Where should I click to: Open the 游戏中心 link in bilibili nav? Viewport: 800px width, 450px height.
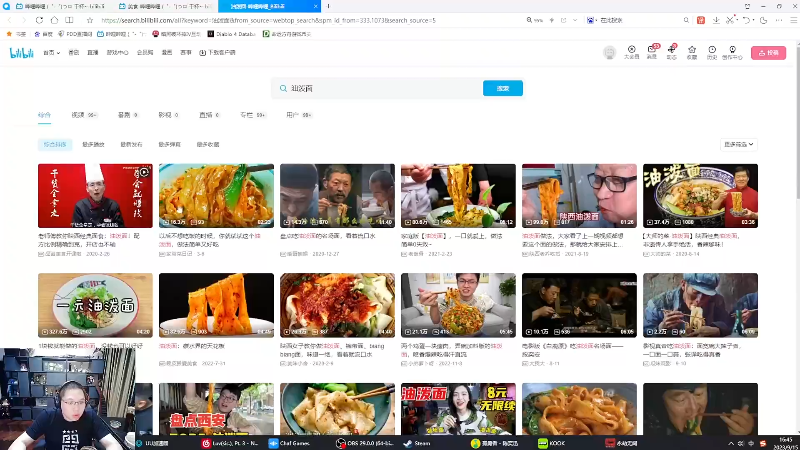pyautogui.click(x=117, y=53)
